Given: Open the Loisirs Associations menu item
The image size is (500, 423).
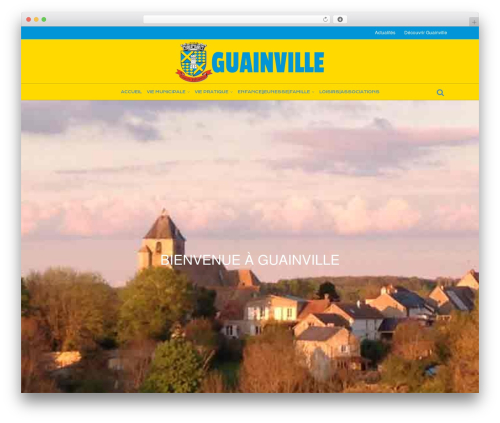Looking at the screenshot, I should pos(349,92).
